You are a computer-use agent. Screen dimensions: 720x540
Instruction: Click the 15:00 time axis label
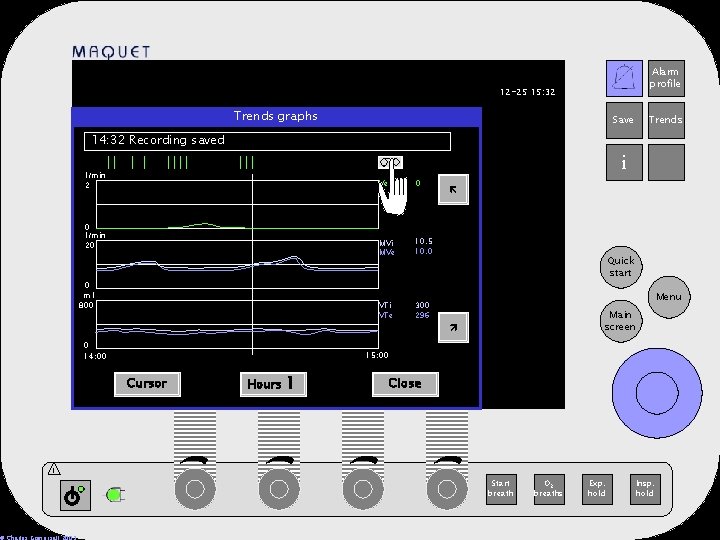tap(377, 355)
